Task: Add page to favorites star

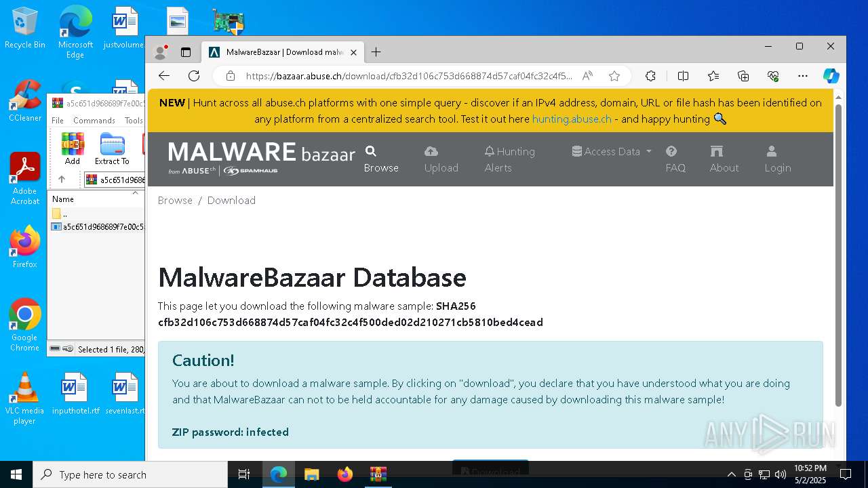Action: (614, 76)
